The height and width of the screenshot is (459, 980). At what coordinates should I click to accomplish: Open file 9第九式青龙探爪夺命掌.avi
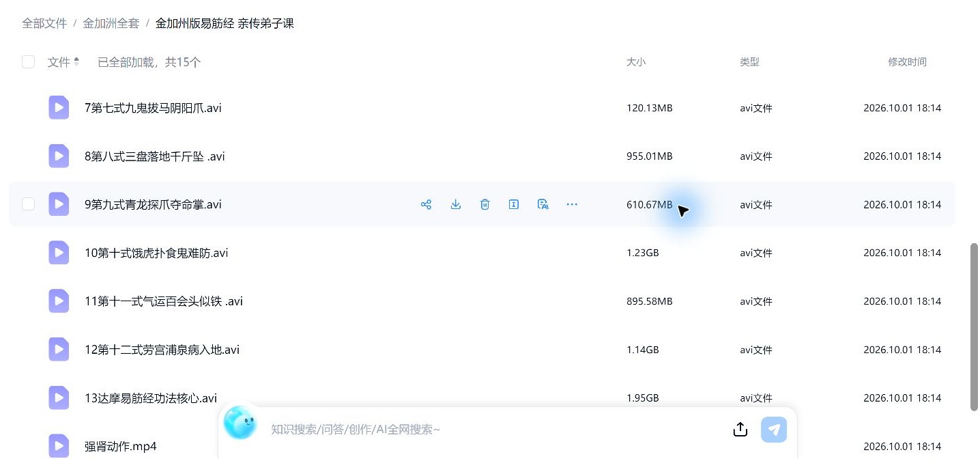click(x=153, y=205)
